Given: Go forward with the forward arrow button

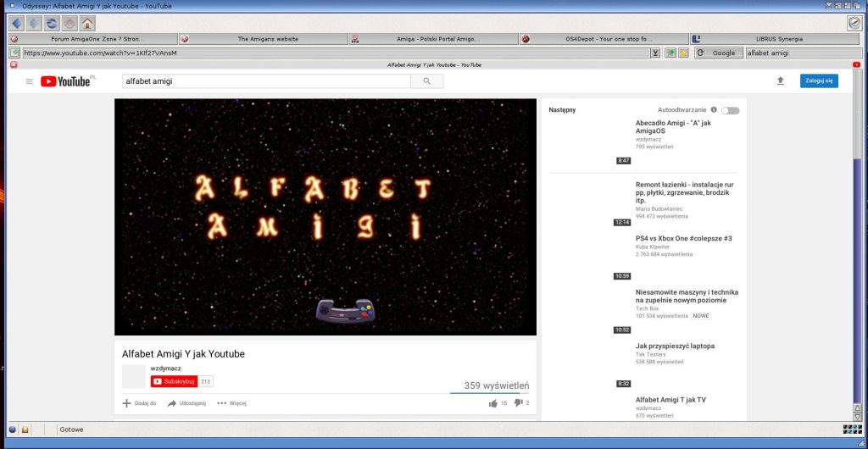Looking at the screenshot, I should pos(34,23).
